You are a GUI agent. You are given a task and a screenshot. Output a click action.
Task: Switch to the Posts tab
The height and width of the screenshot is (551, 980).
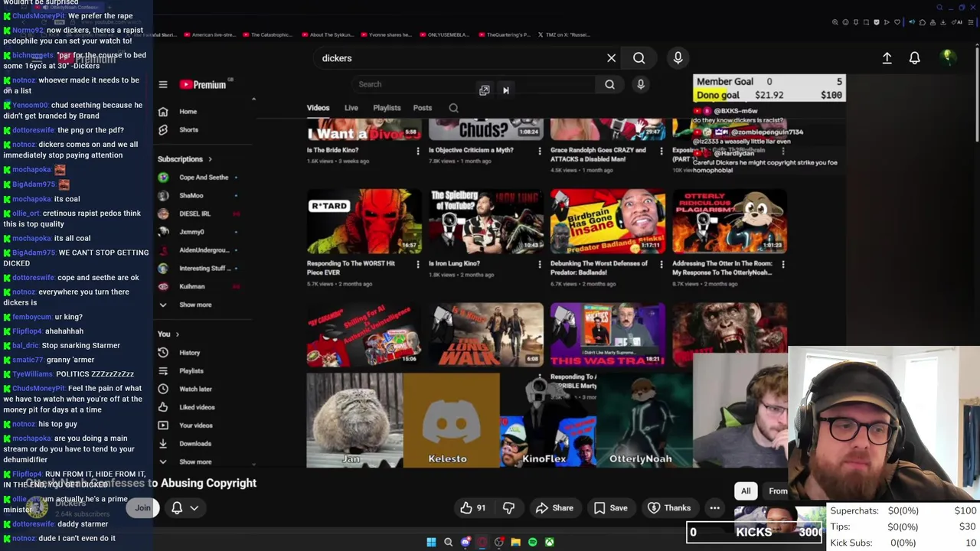(x=423, y=108)
